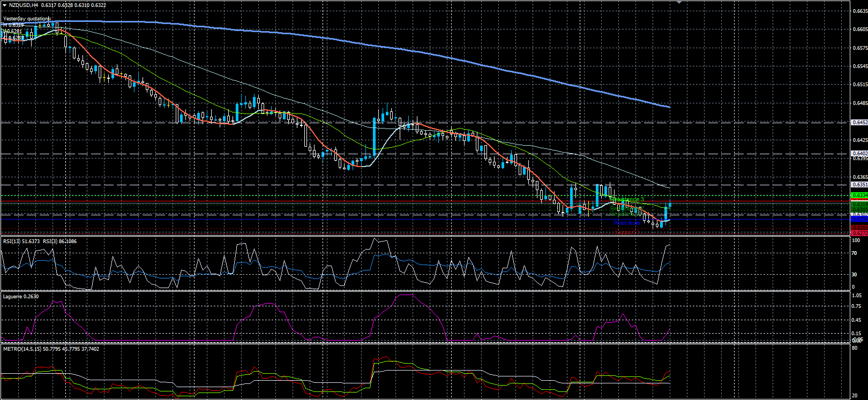Click the Yesterday quotations label
Viewport: 868px width, 400px height.
coord(27,19)
